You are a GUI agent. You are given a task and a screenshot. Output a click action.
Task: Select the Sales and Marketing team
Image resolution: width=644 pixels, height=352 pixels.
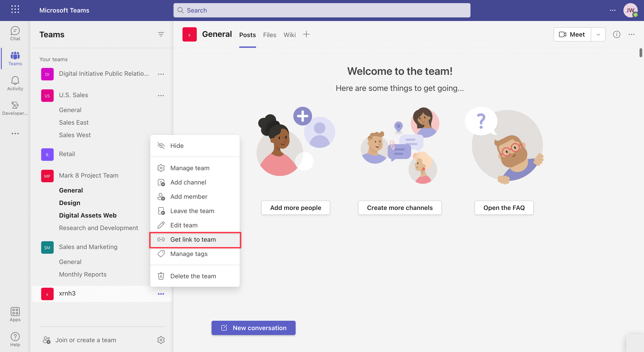pos(88,247)
